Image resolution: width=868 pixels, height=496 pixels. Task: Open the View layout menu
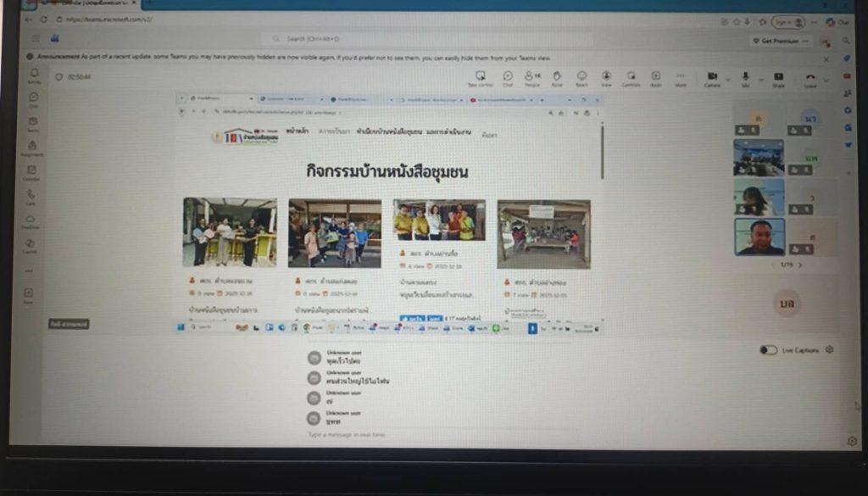tap(606, 77)
